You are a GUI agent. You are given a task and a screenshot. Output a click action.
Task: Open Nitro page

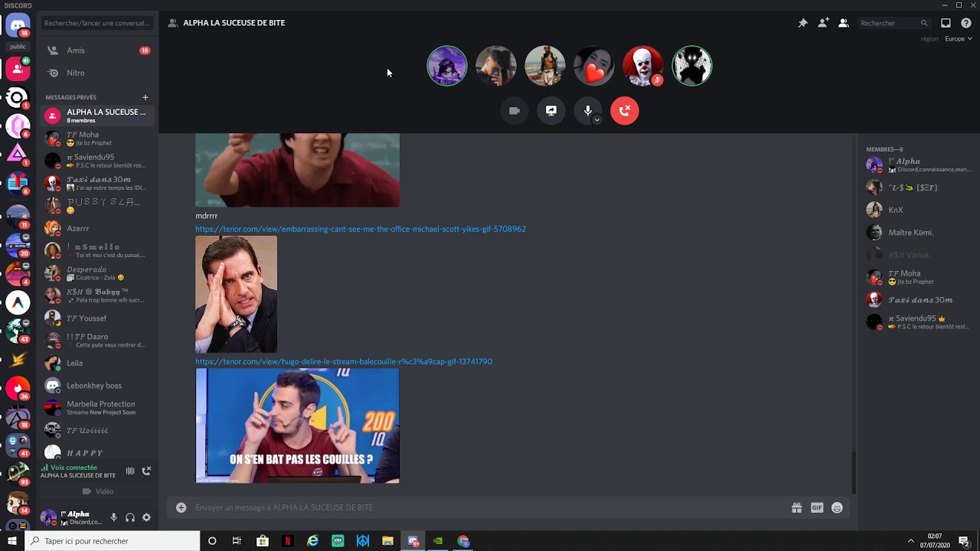click(x=97, y=73)
